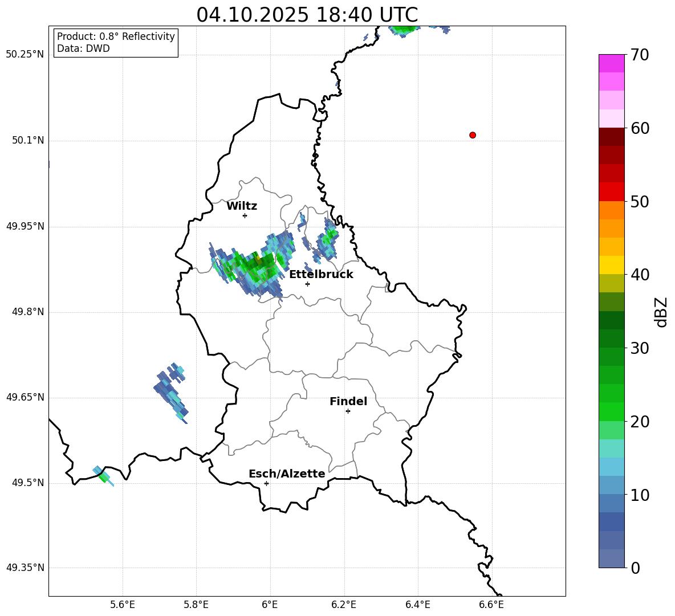675x616 pixels.
Task: Click the dark green colorbar swatch near 30
Action: (611, 338)
